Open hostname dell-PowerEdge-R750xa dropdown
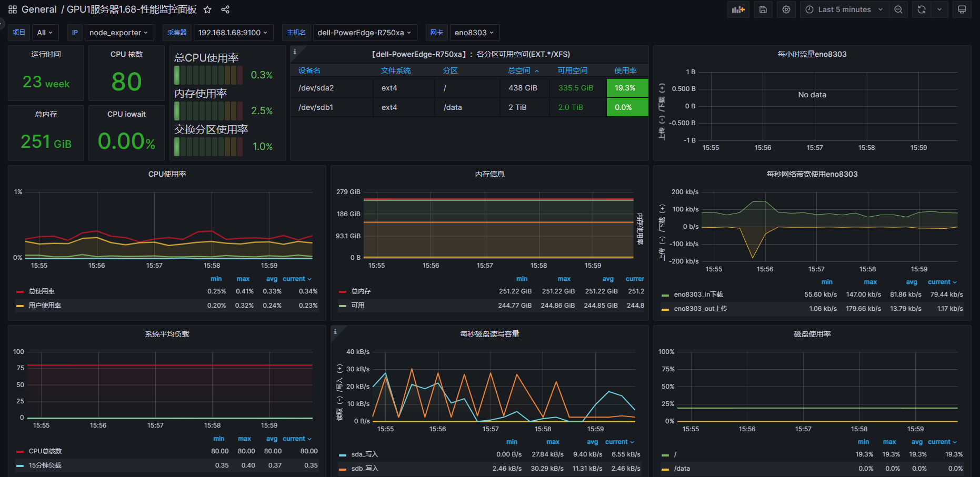Image resolution: width=980 pixels, height=477 pixels. (365, 33)
